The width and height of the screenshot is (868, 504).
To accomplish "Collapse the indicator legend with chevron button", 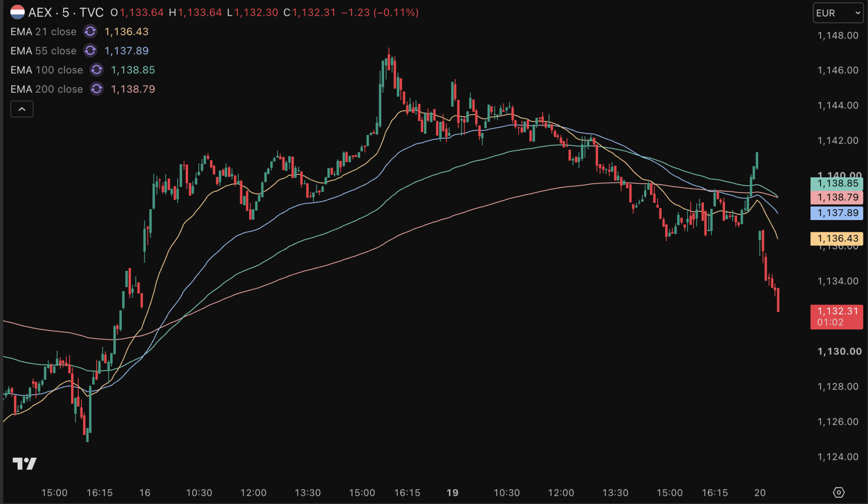I will coord(22,109).
